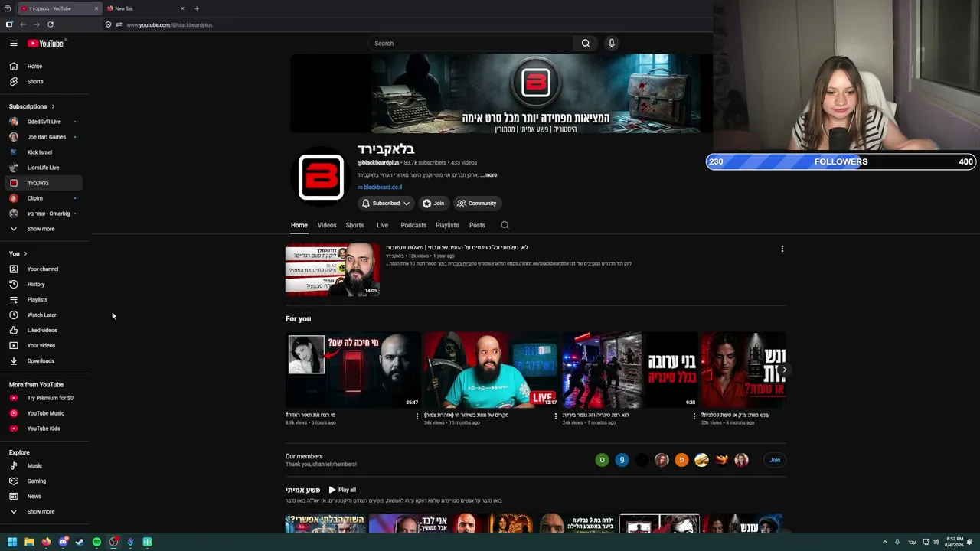Open the Community button
Screen dimensions: 980x551
coord(477,204)
